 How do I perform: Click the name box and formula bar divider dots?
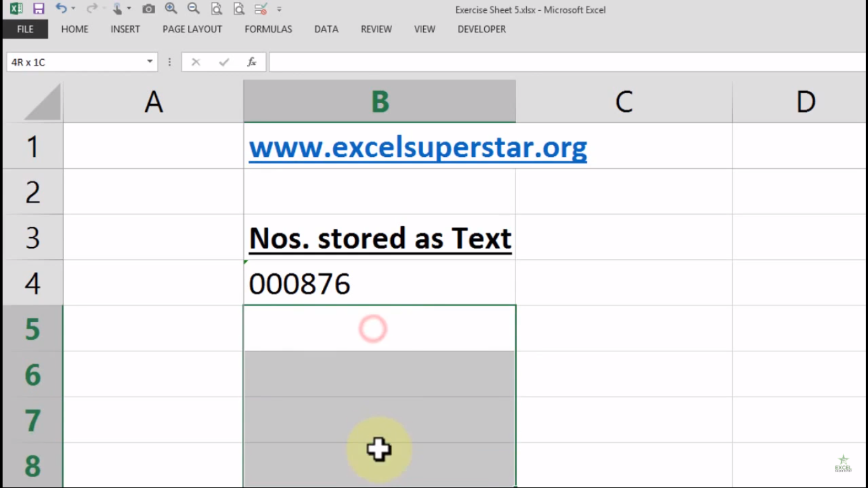click(170, 62)
